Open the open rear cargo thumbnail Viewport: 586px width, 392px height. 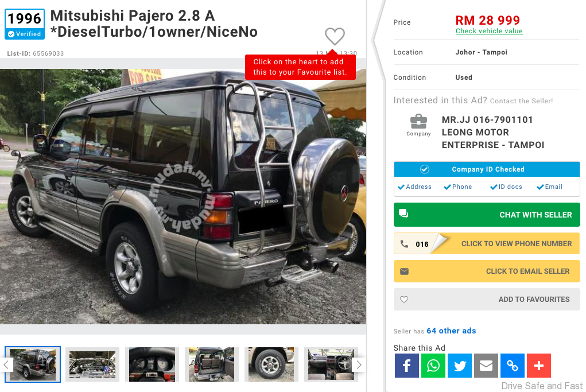tap(212, 364)
